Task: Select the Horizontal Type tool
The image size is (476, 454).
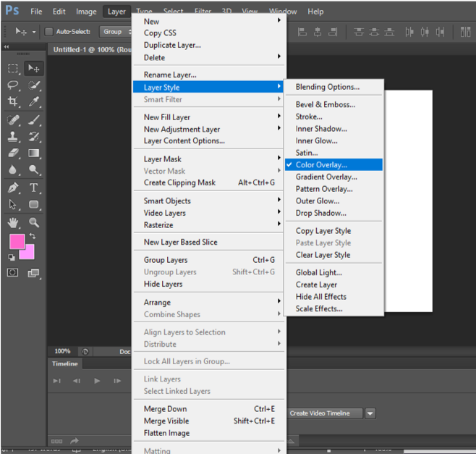Action: (34, 188)
